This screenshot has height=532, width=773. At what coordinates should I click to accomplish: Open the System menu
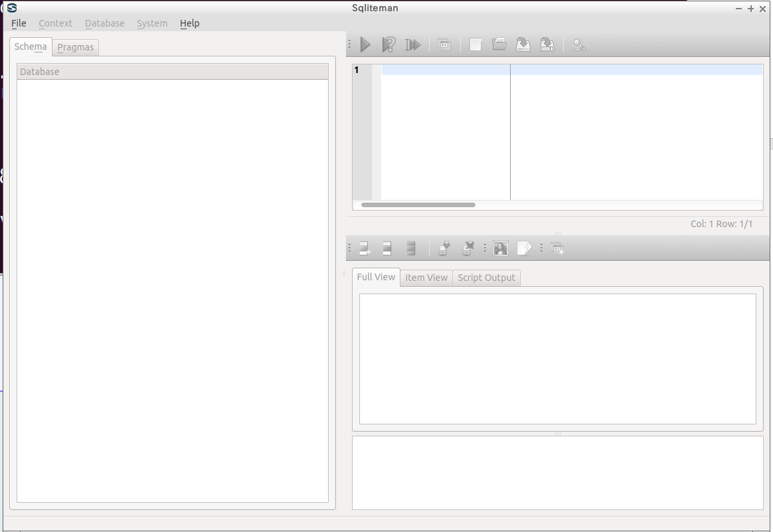[152, 23]
